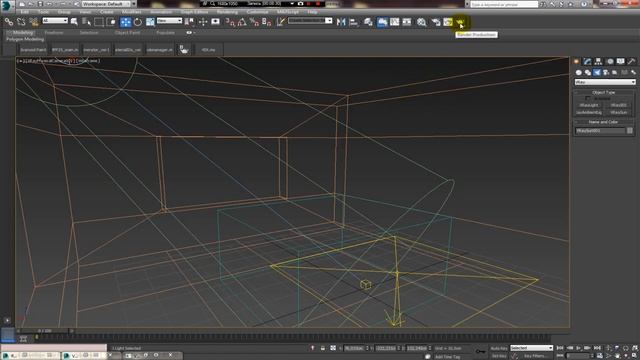Toggle the Window/Crossing selection mode
640x360 pixels.
(x=111, y=22)
